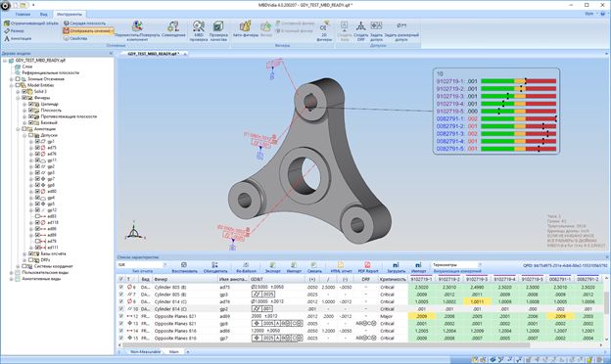
Task: Expand the Системы координат tree node
Action: tap(18, 266)
